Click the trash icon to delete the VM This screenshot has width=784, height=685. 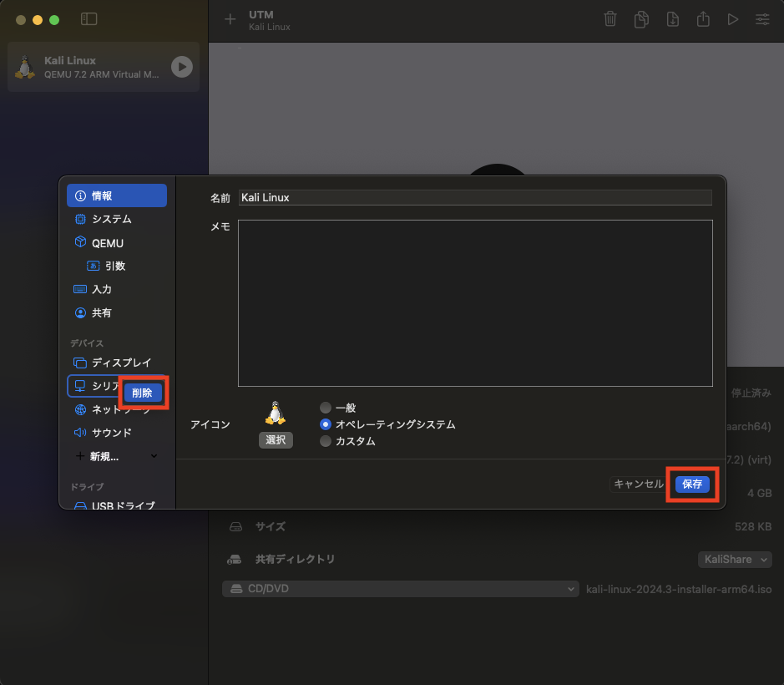click(x=610, y=18)
